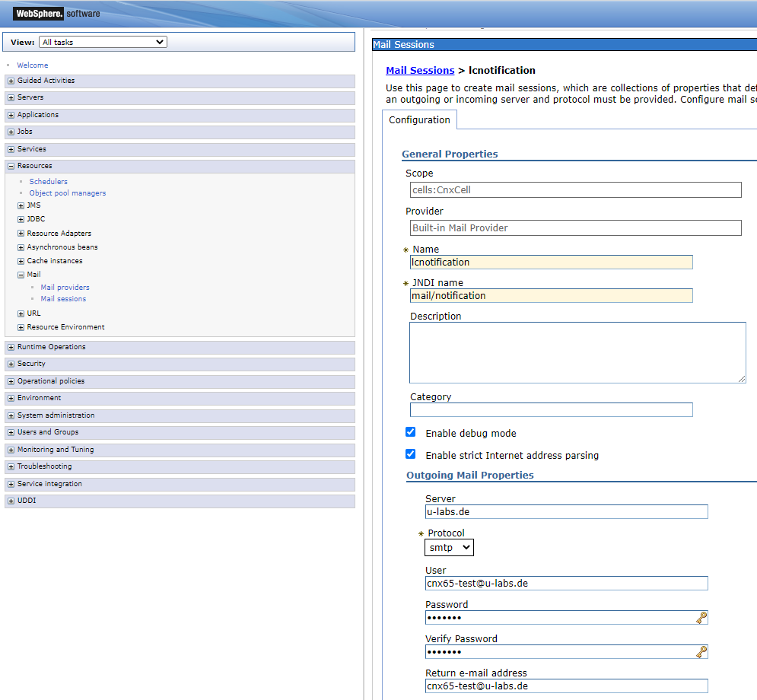Viewport: 757px width, 700px height.
Task: Go back via Mail Sessions breadcrumb link
Action: (420, 71)
